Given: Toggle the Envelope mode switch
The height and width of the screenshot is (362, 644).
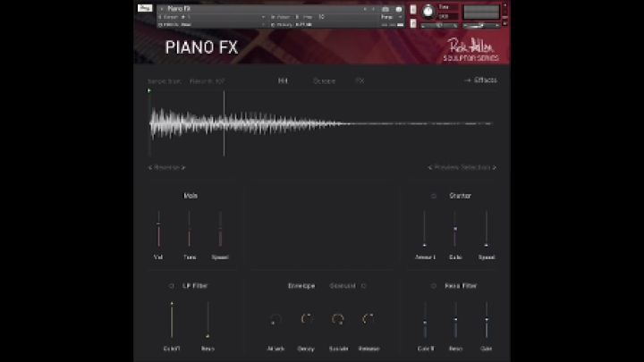Looking at the screenshot, I should tap(364, 286).
